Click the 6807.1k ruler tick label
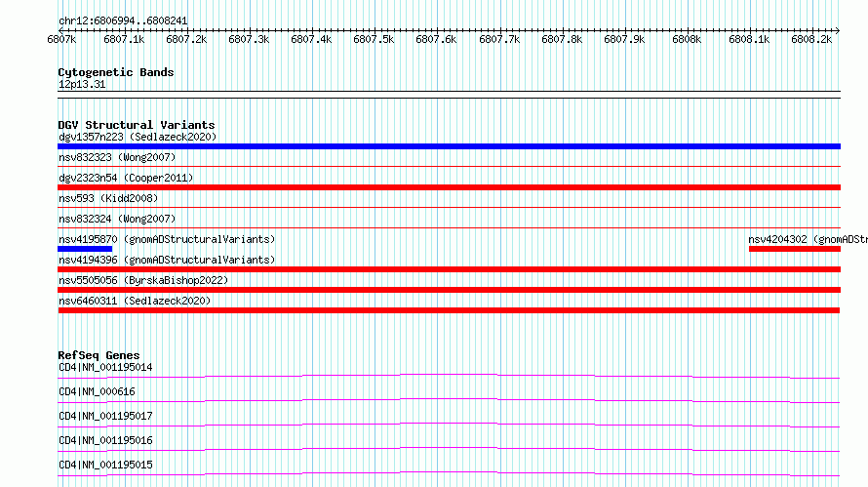868x487 pixels. pyautogui.click(x=124, y=40)
